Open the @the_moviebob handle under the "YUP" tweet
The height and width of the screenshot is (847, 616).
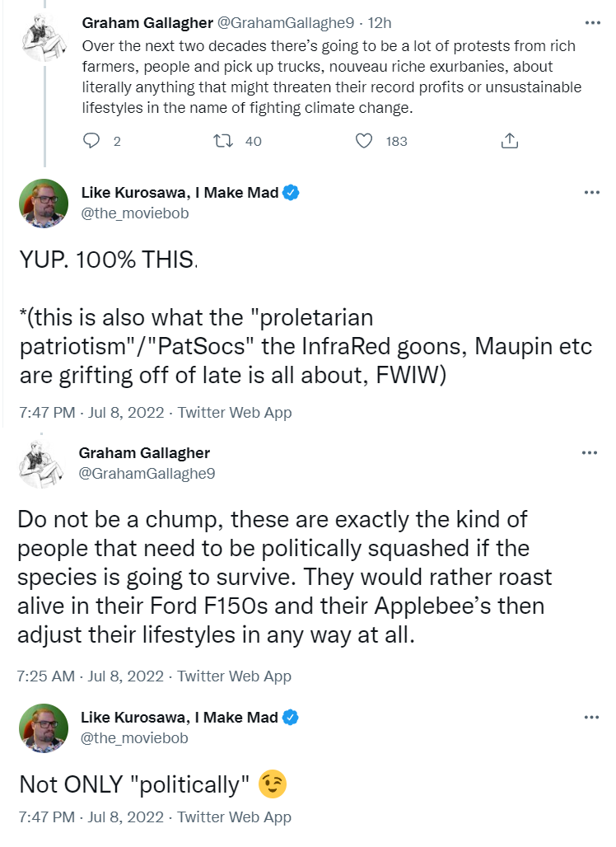(133, 214)
